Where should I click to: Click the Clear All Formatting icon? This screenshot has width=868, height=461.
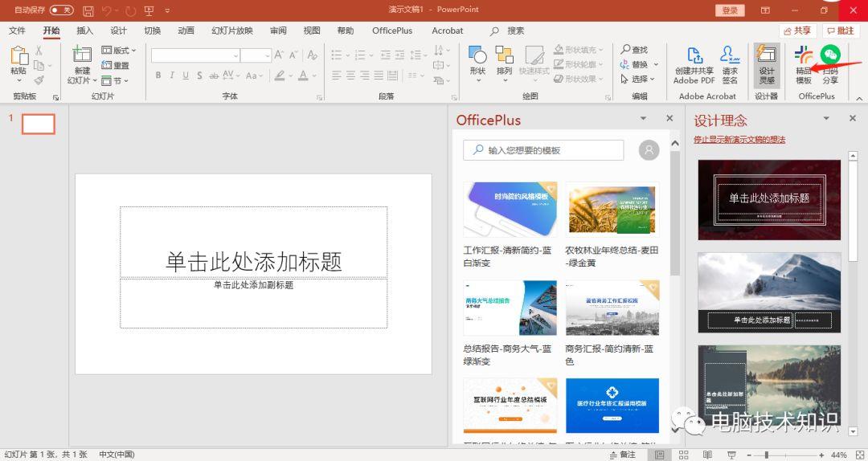point(312,55)
